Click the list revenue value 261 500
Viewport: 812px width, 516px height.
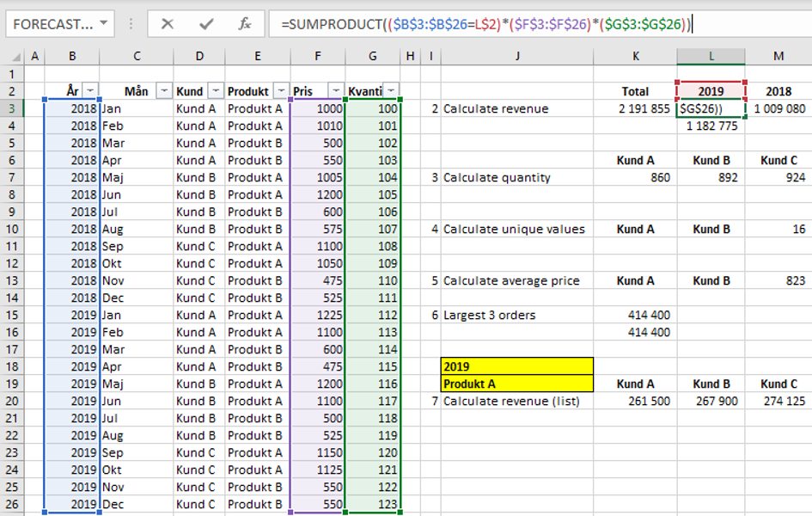tap(650, 401)
